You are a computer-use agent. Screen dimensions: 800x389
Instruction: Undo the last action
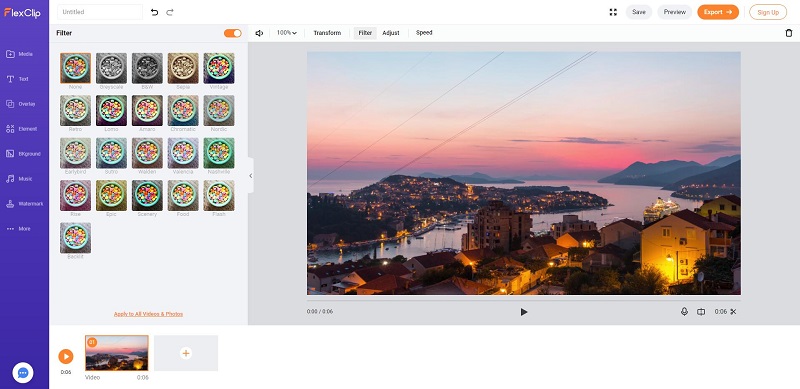(155, 12)
